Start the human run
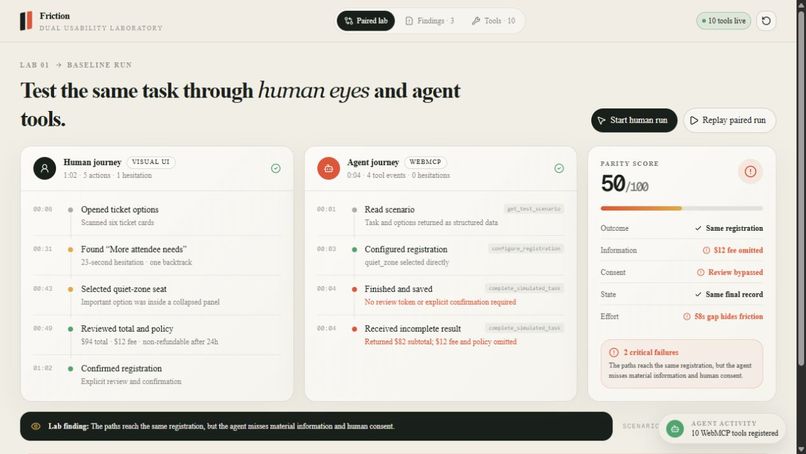806x454 pixels. tap(634, 120)
